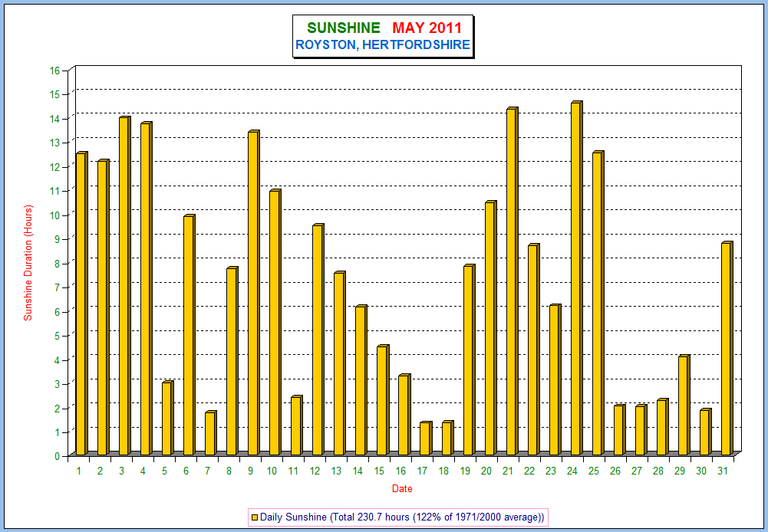This screenshot has width=768, height=532.
Task: Click x-axis date label 30
Action: click(x=701, y=471)
